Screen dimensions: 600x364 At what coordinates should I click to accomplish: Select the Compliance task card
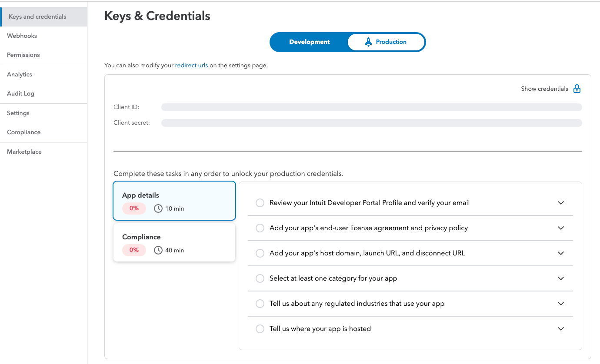coord(174,242)
